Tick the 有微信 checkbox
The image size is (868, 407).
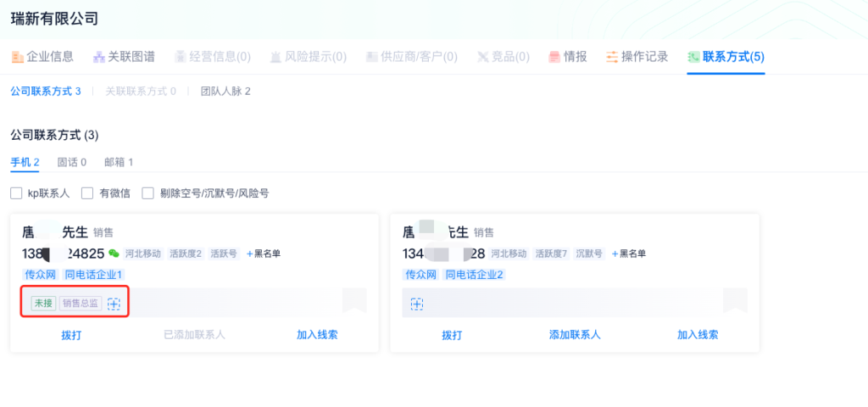pyautogui.click(x=87, y=193)
